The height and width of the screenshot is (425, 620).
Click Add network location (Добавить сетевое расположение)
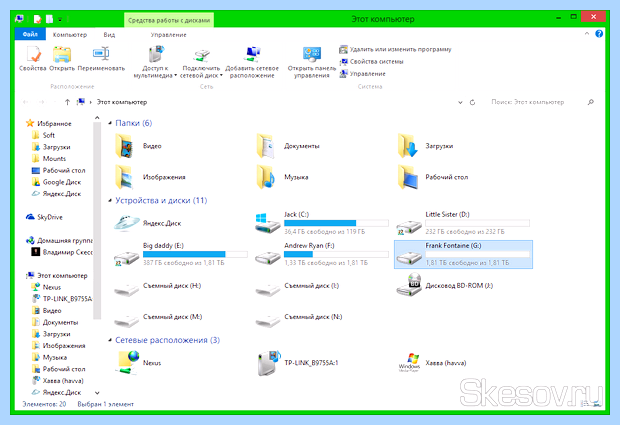pos(252,62)
